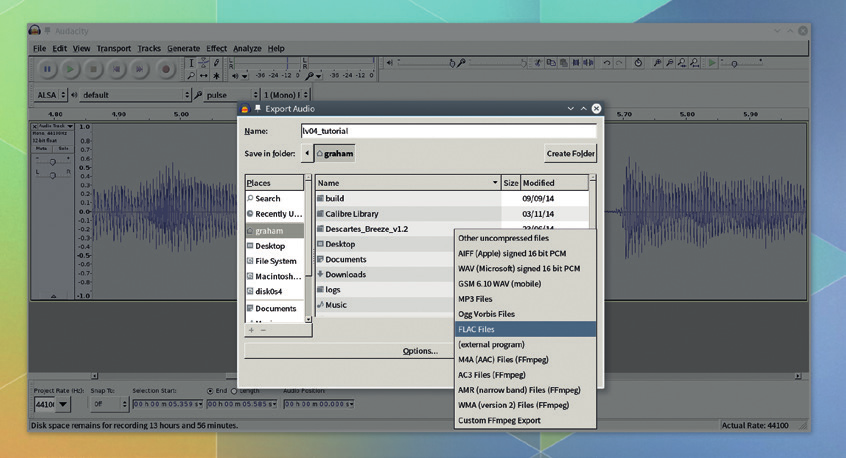Choose WAV (Microsoft) signed 16 bit PCM

tap(526, 268)
